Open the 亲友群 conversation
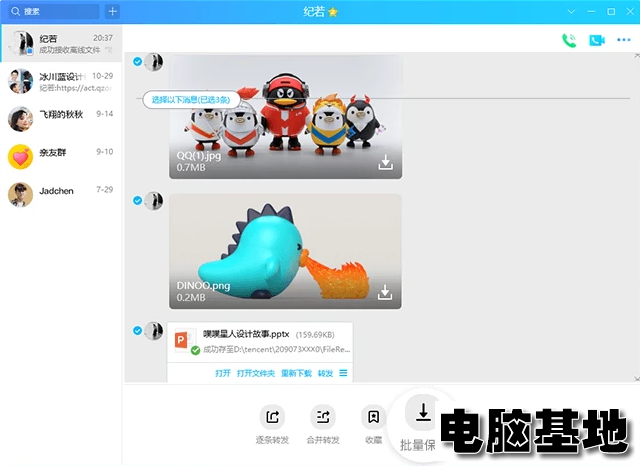This screenshot has height=466, width=640. coord(61,157)
